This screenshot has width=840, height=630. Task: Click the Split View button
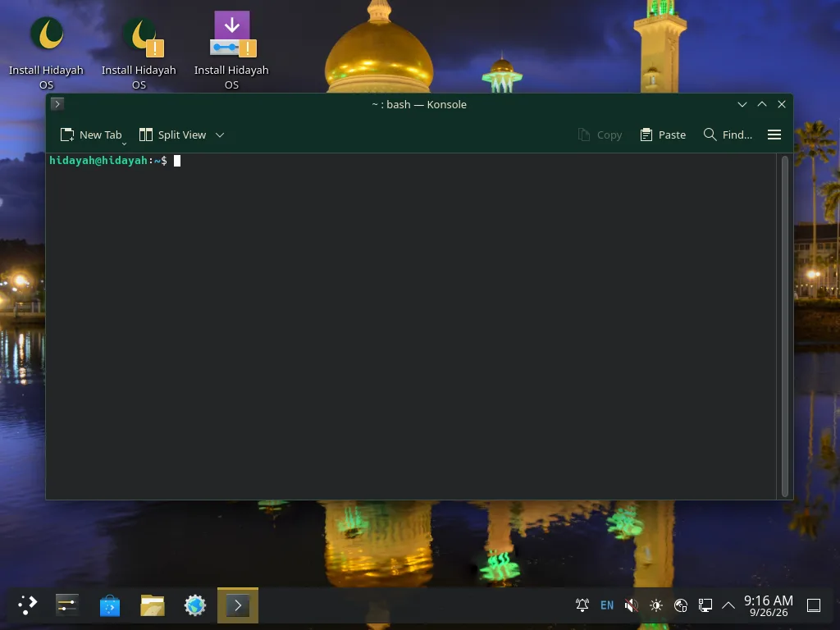[172, 135]
